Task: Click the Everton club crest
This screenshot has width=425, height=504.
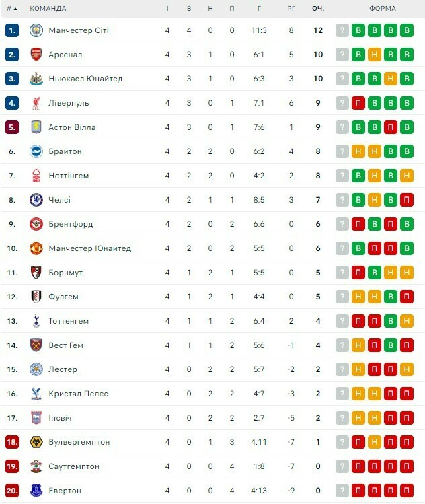Action: pos(36,491)
